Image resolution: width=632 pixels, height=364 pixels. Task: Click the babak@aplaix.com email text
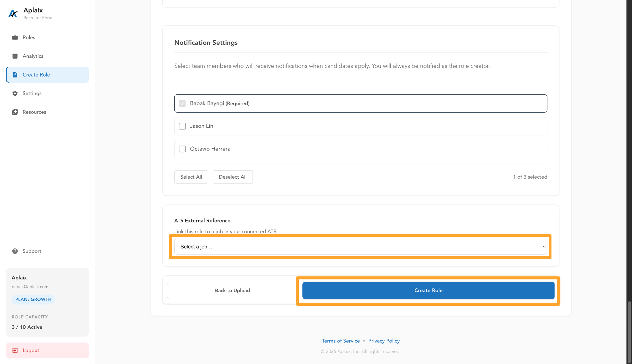[x=30, y=287]
